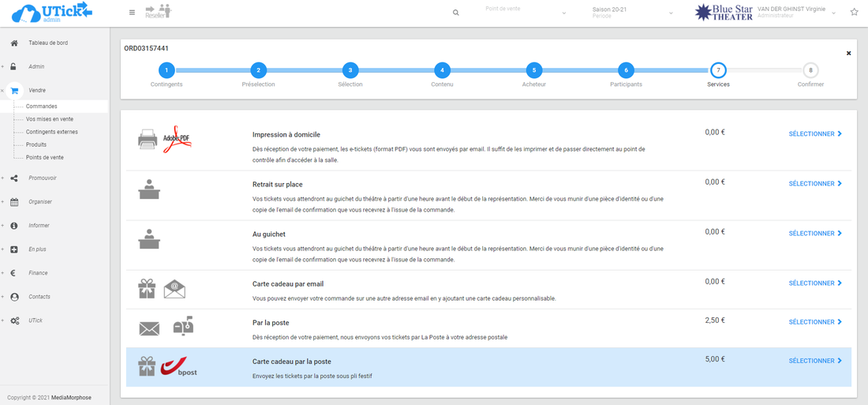Click the UTick admin logo
Screen dimensions: 868x405
[x=53, y=13]
